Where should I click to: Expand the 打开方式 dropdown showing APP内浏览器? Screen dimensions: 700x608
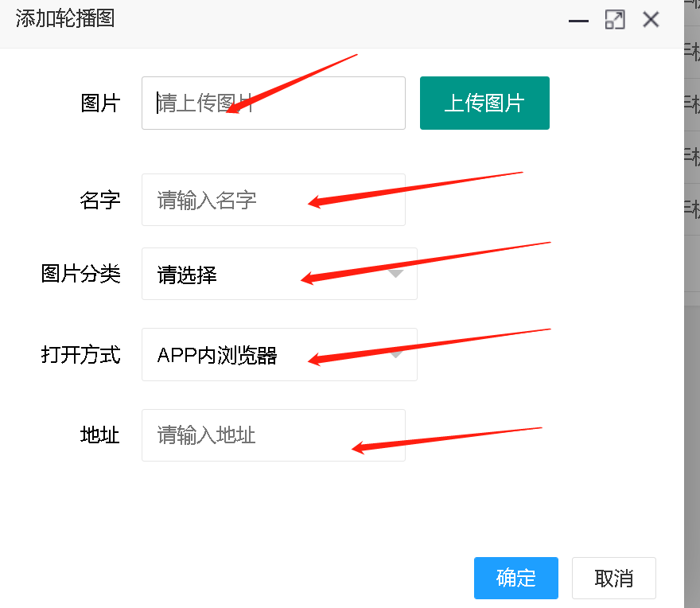pyautogui.click(x=270, y=355)
